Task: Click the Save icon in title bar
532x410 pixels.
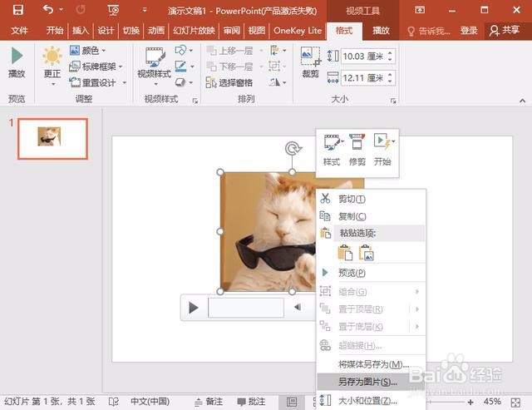Action: tap(18, 10)
